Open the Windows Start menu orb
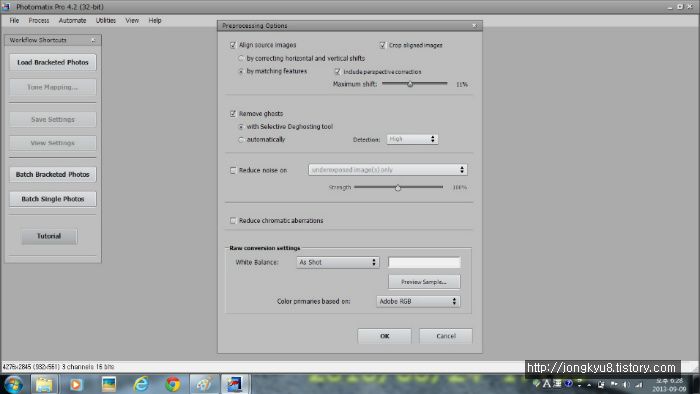The height and width of the screenshot is (394, 700). (13, 385)
